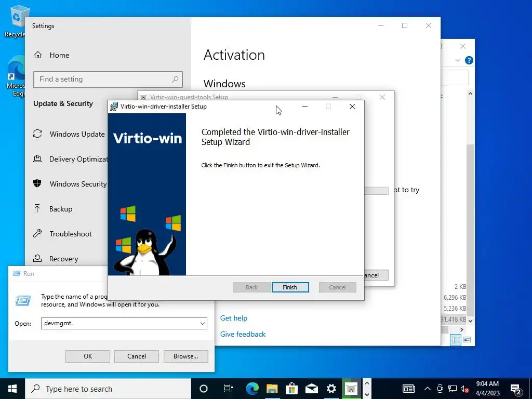Image resolution: width=532 pixels, height=399 pixels.
Task: Click Finish in the Virtio-win installer wizard
Action: (290, 287)
